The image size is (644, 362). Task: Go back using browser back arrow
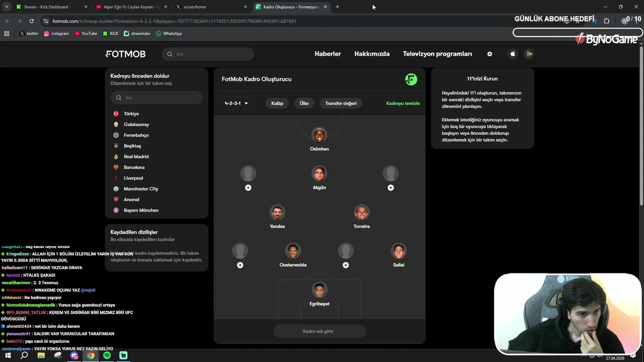click(7, 21)
